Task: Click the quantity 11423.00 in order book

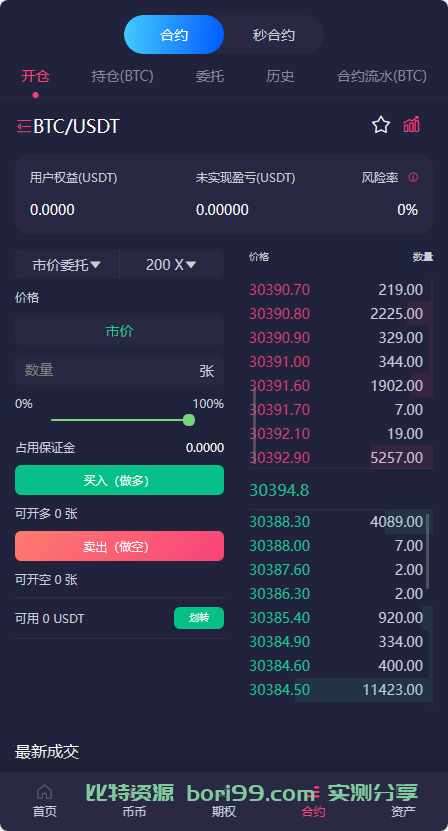Action: (x=393, y=689)
